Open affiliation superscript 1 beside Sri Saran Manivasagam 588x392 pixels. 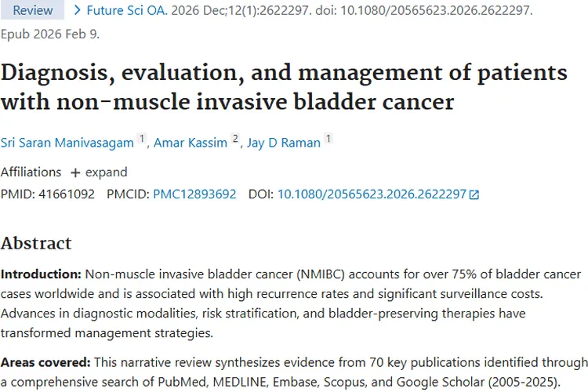(x=142, y=140)
